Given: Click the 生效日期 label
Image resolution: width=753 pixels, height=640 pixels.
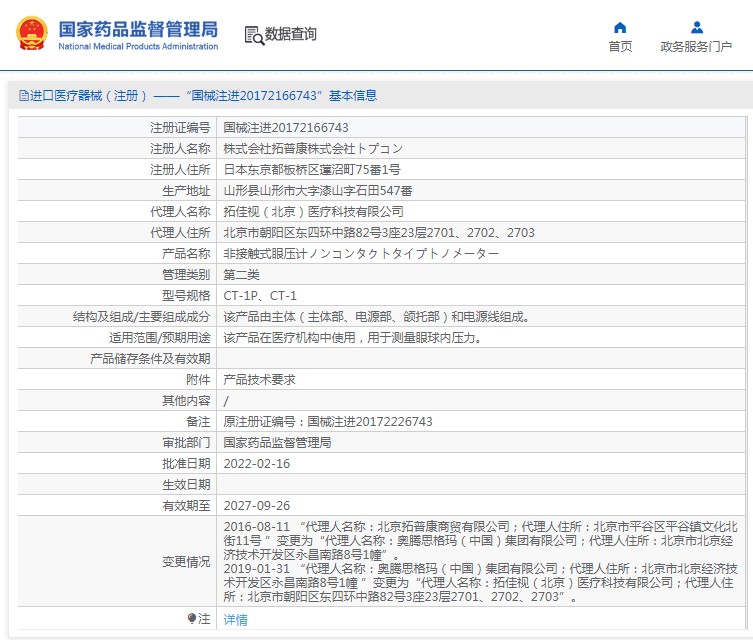Looking at the screenshot, I should [x=186, y=485].
